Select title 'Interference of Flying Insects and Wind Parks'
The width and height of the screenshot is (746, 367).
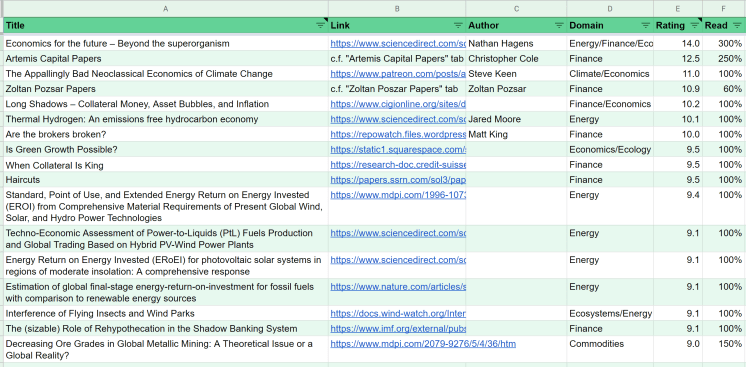pyautogui.click(x=166, y=313)
